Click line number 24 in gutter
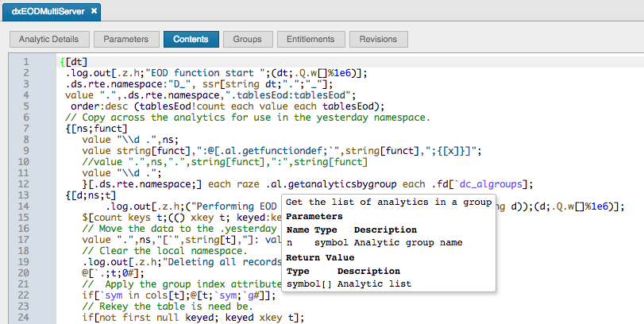This screenshot has height=324, width=644. point(23,318)
